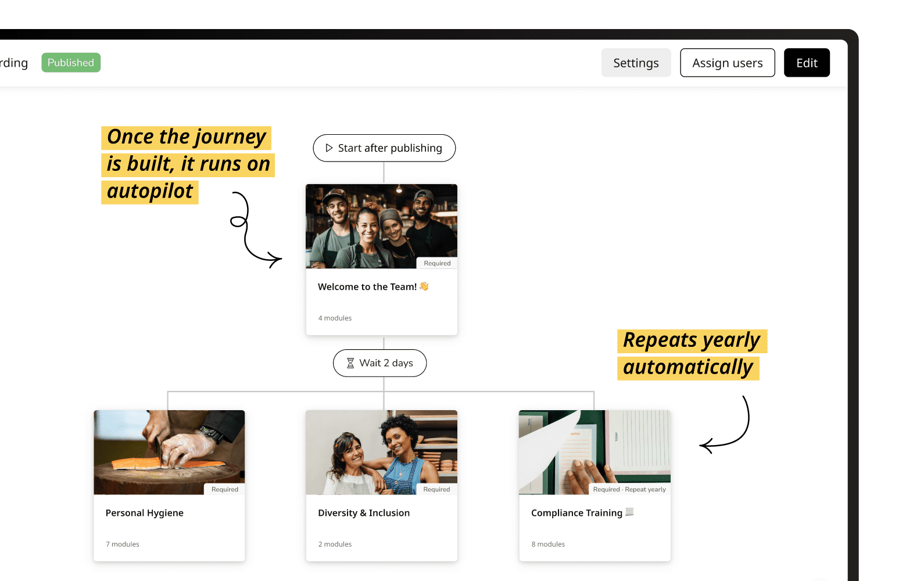
Task: Open the Diversity & Inclusion course thumbnail
Action: coord(381,452)
